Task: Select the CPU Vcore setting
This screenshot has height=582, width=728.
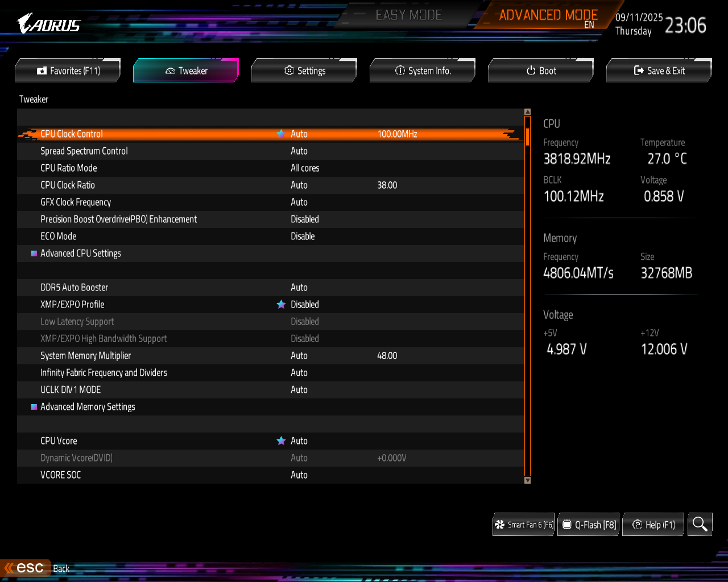Action: pyautogui.click(x=271, y=441)
